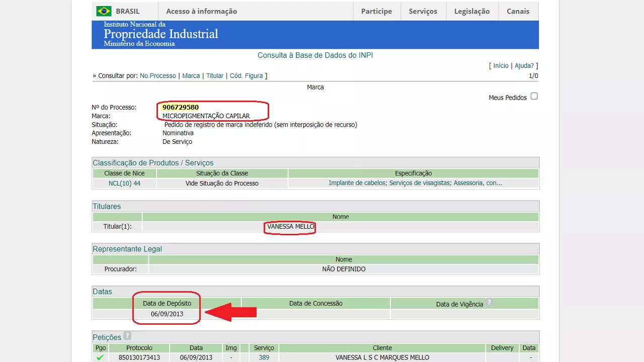Select process number 906729580
The height and width of the screenshot is (362, 644).
(x=181, y=107)
